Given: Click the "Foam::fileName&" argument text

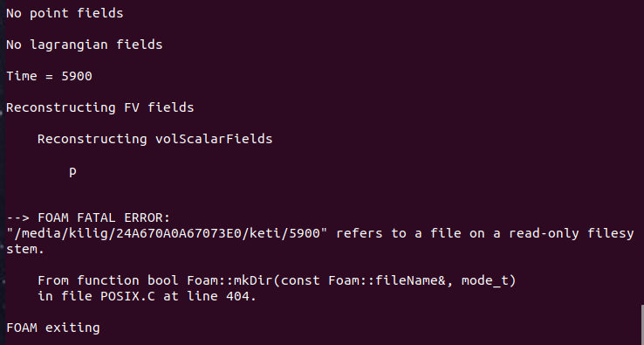Looking at the screenshot, I should tap(387, 280).
